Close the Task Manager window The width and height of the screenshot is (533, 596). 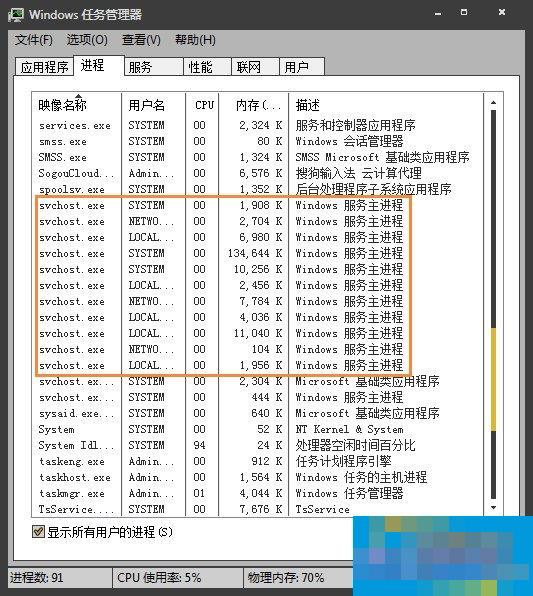[502, 12]
